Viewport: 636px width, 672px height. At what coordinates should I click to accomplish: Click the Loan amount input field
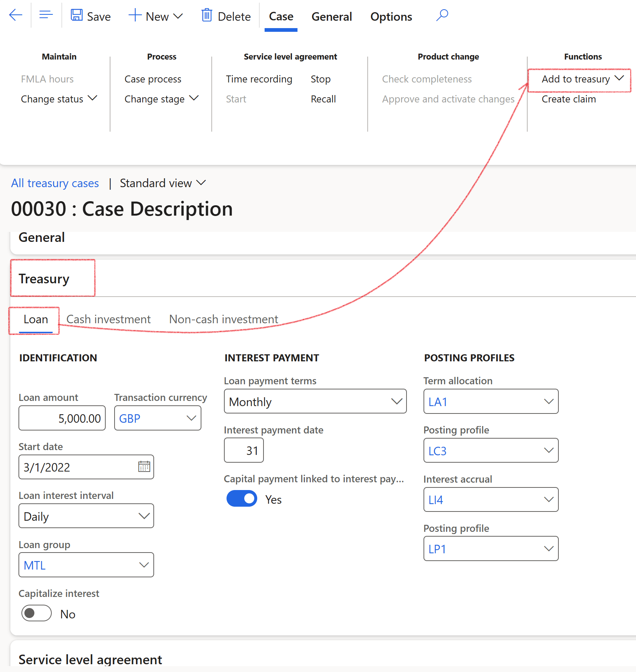[x=62, y=418]
